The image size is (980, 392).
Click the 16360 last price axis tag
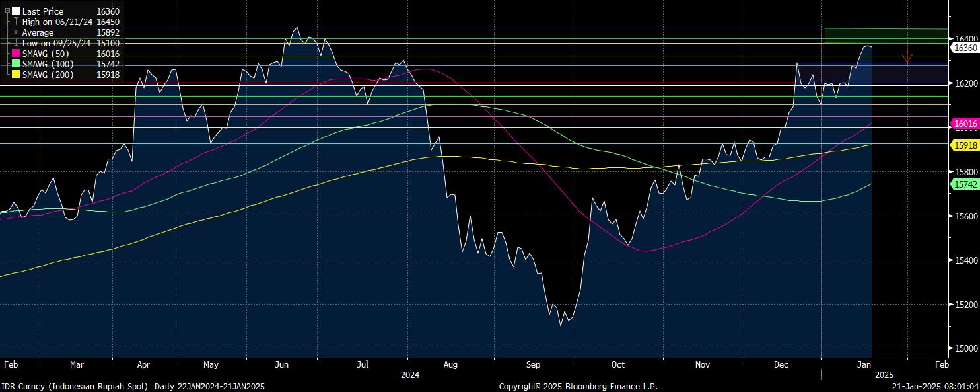pos(964,48)
